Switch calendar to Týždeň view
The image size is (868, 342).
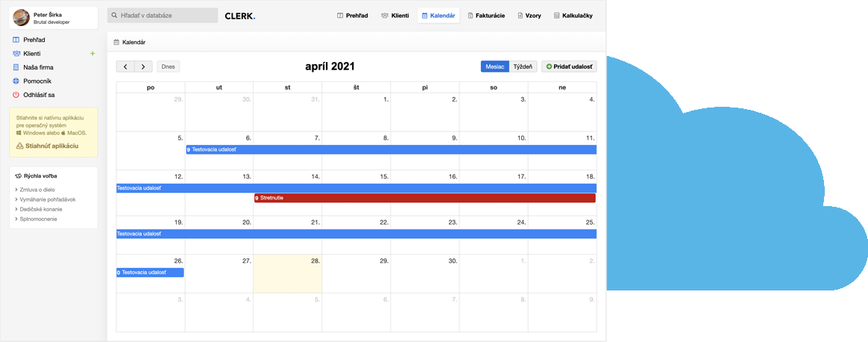point(523,66)
